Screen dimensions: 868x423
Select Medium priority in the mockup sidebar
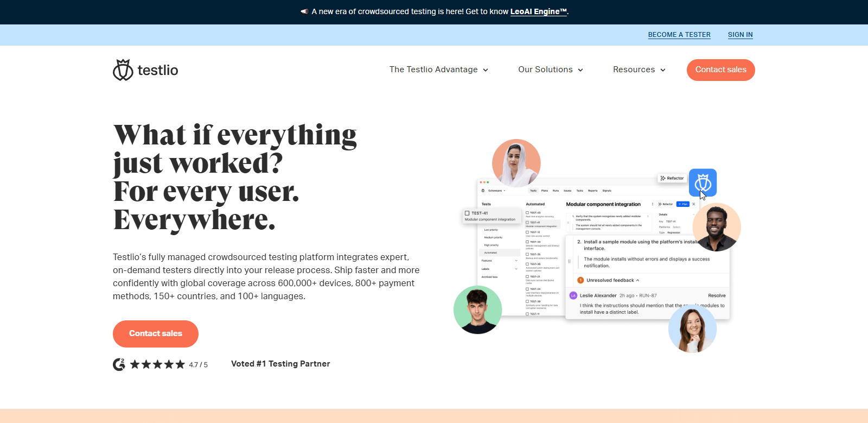(493, 237)
